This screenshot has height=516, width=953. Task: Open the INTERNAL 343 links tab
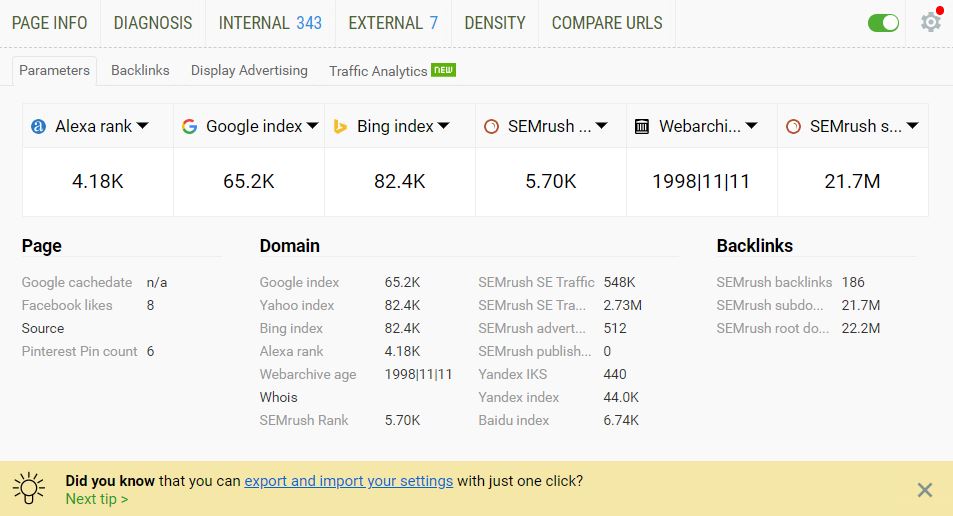[270, 23]
